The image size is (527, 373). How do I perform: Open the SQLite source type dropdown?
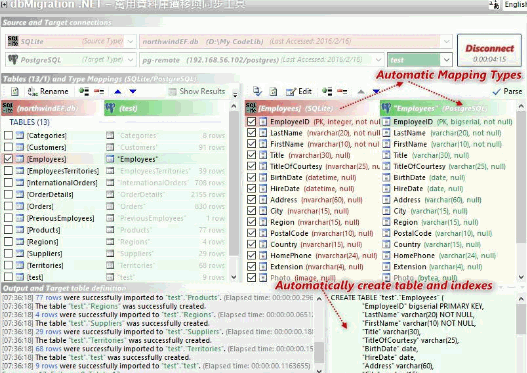(131, 41)
